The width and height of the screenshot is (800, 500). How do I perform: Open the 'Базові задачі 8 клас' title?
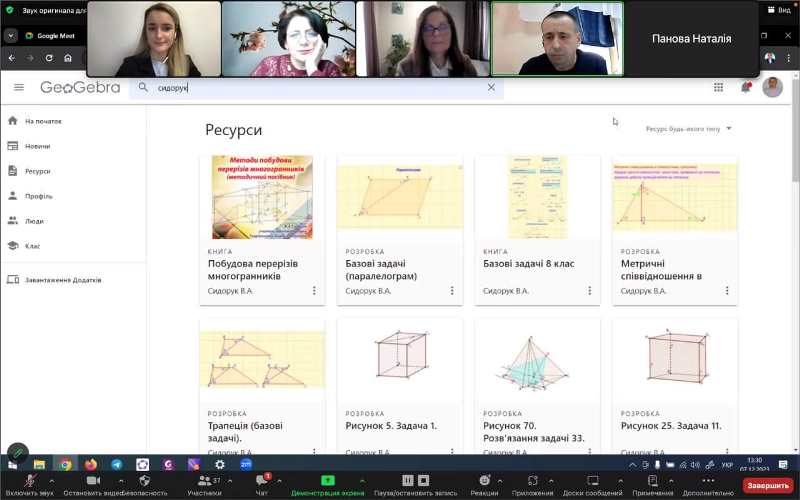(529, 264)
